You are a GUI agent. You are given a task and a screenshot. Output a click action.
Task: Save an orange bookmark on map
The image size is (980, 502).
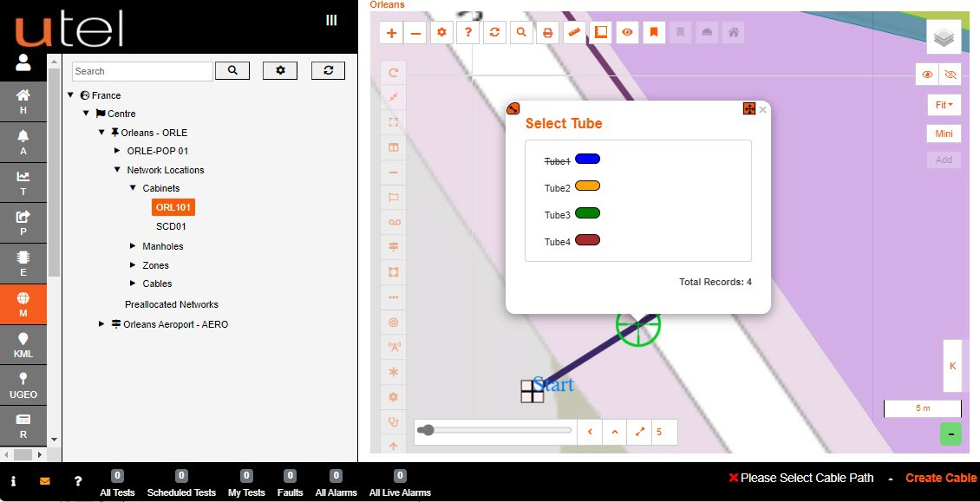point(654,32)
